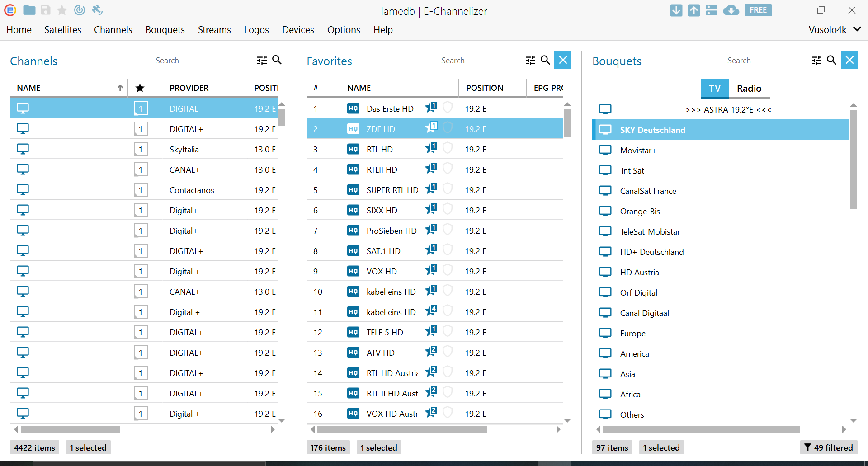Viewport: 868px width, 466px height.
Task: Toggle shield icon on Das Erste HD row
Action: coord(448,108)
